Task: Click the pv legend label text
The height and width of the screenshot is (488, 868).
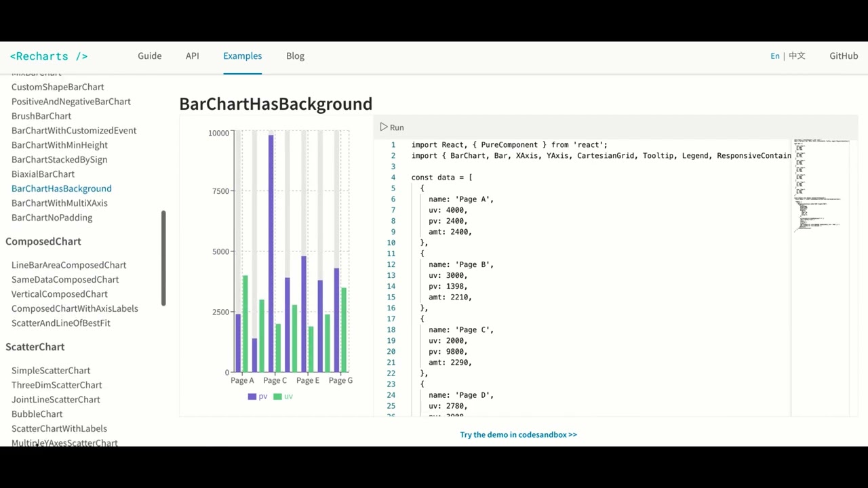Action: [x=263, y=396]
